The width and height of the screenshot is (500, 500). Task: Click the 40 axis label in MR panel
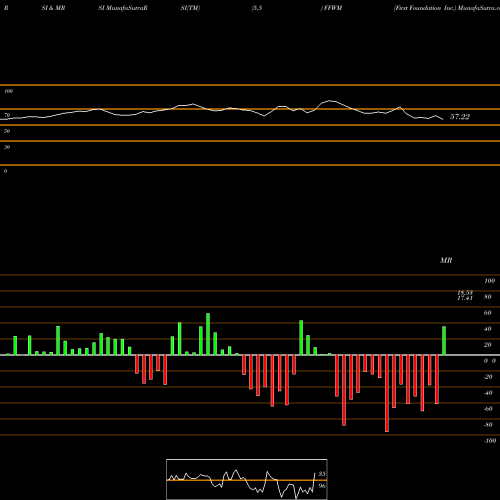(x=487, y=329)
